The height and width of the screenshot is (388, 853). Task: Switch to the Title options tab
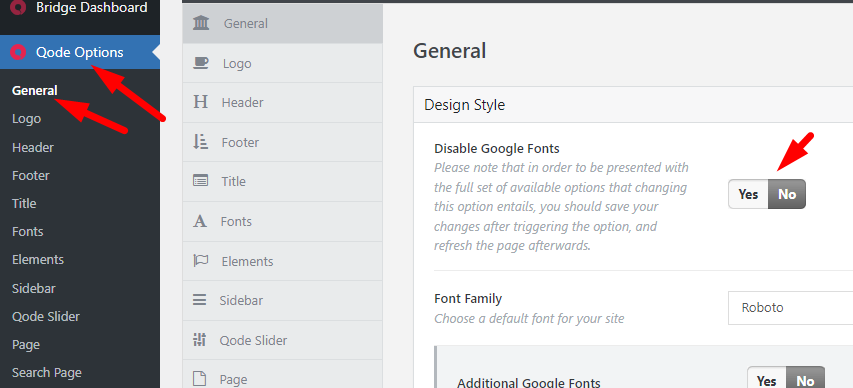pos(282,181)
